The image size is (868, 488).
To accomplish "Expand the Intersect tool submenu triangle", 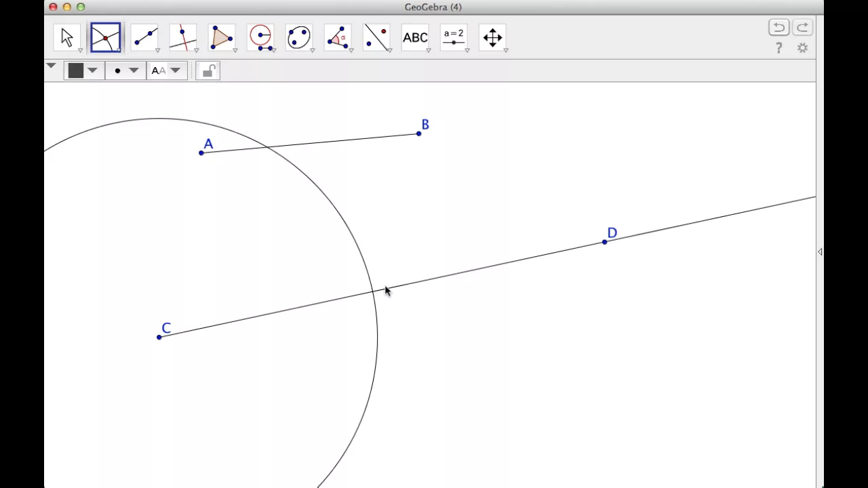I will [x=119, y=50].
